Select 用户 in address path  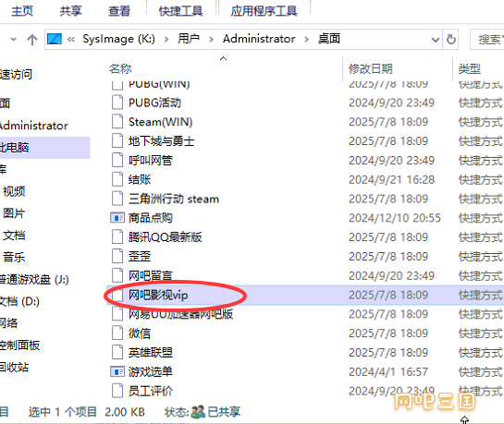(189, 39)
